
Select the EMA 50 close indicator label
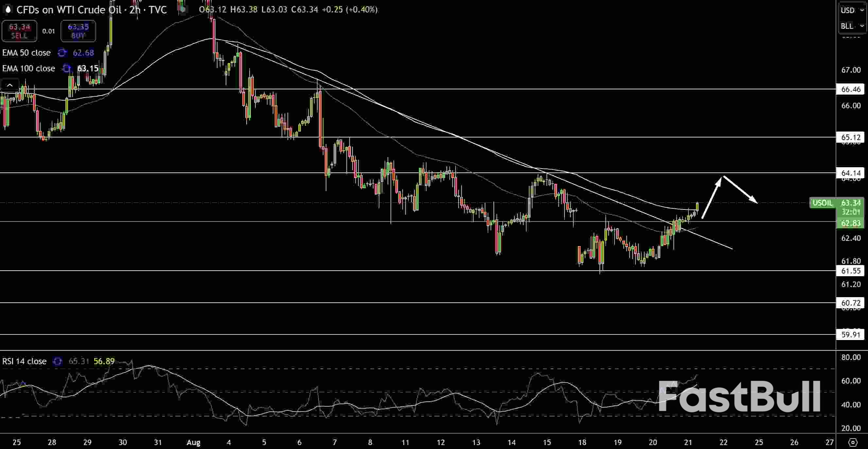pos(26,53)
